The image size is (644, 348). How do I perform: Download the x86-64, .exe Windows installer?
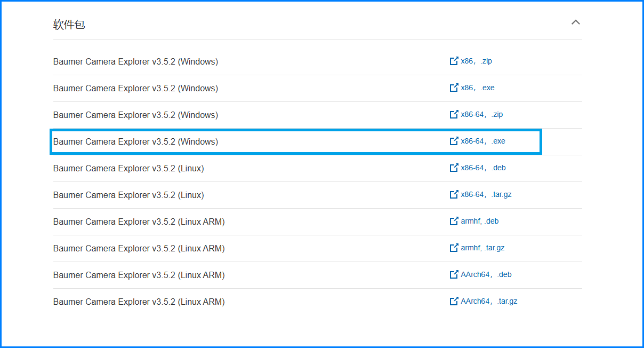(483, 141)
